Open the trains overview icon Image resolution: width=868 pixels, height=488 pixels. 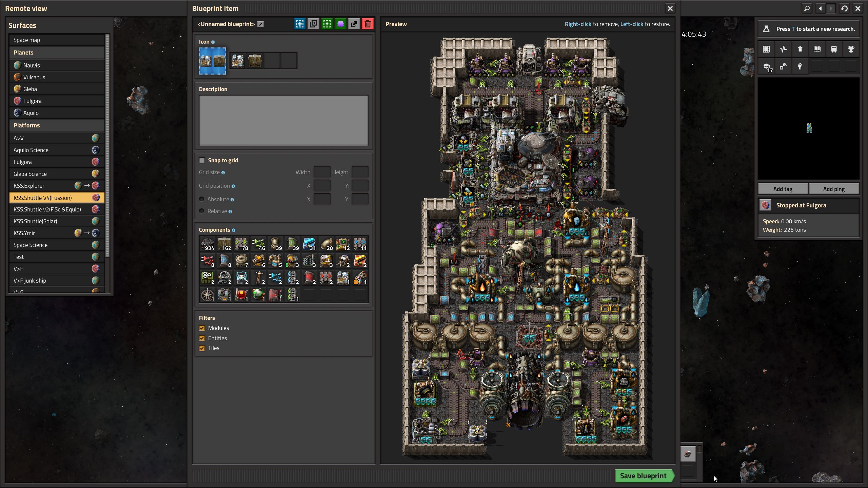coord(834,49)
